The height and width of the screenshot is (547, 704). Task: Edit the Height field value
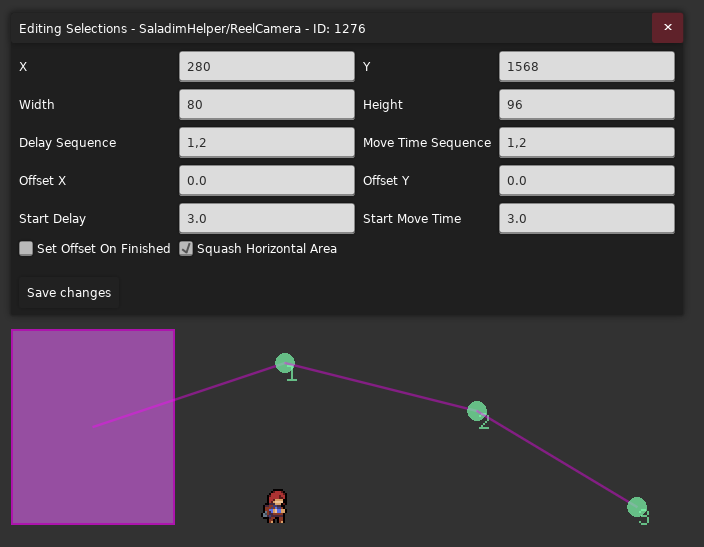586,104
